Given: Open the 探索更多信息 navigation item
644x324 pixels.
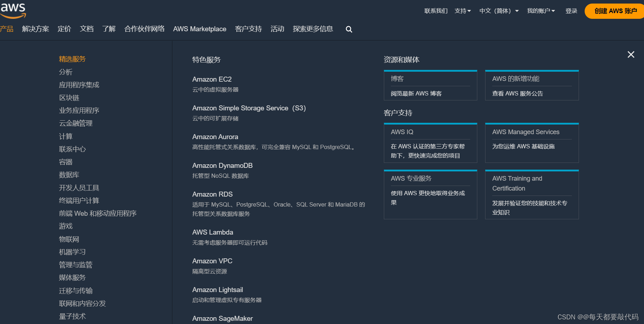Looking at the screenshot, I should 313,29.
